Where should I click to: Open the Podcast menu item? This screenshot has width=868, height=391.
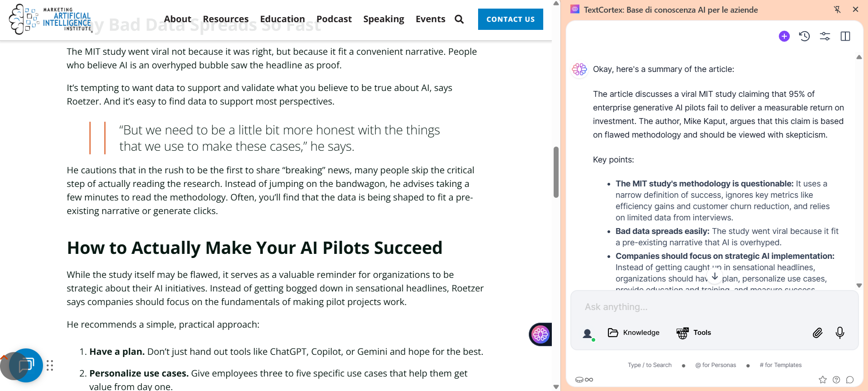[334, 19]
